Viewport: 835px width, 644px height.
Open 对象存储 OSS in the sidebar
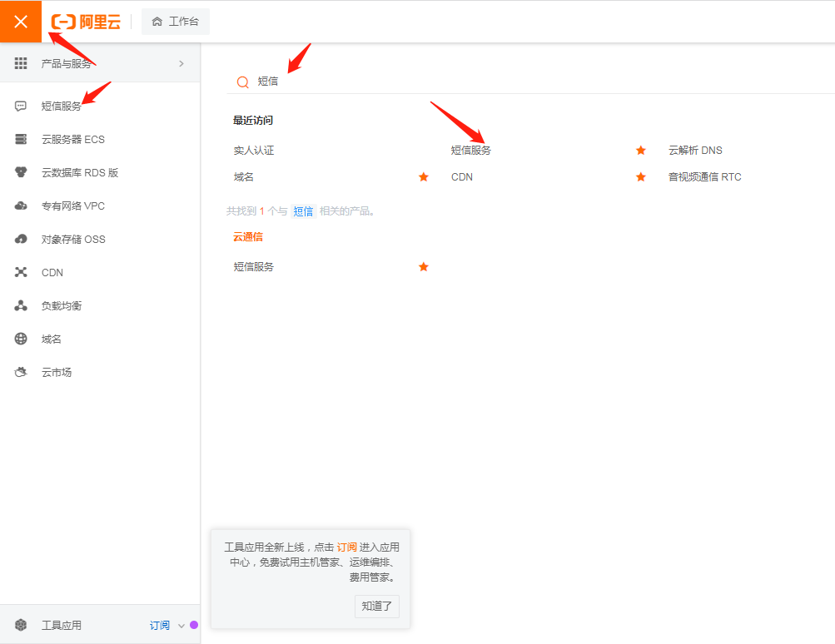point(73,240)
